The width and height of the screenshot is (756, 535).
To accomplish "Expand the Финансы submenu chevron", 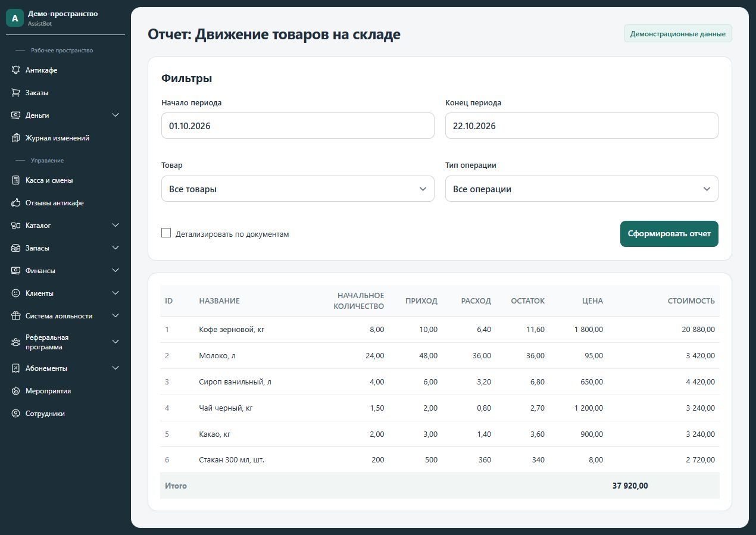I will 116,271.
